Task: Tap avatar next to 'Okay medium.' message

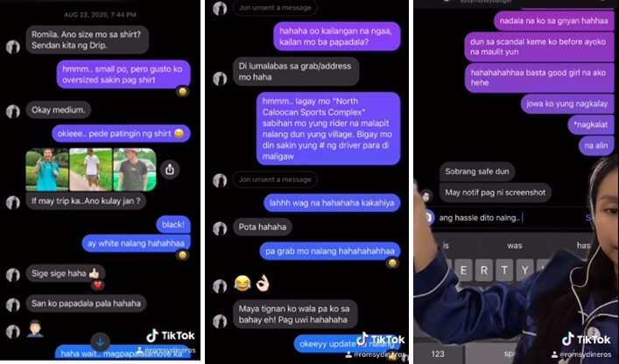Action: click(x=13, y=112)
